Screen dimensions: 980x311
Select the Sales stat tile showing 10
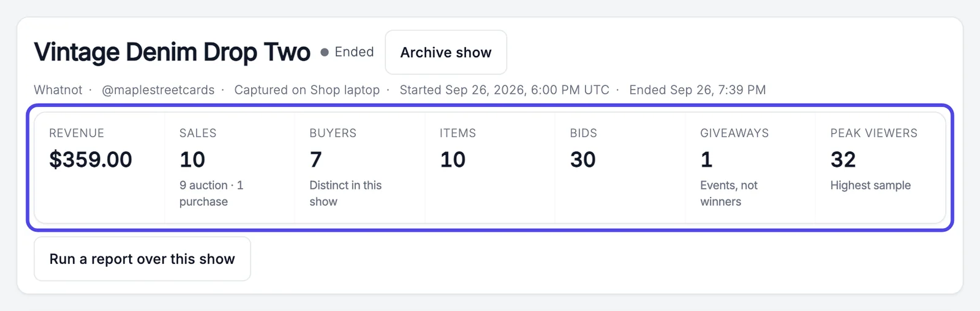(x=230, y=167)
